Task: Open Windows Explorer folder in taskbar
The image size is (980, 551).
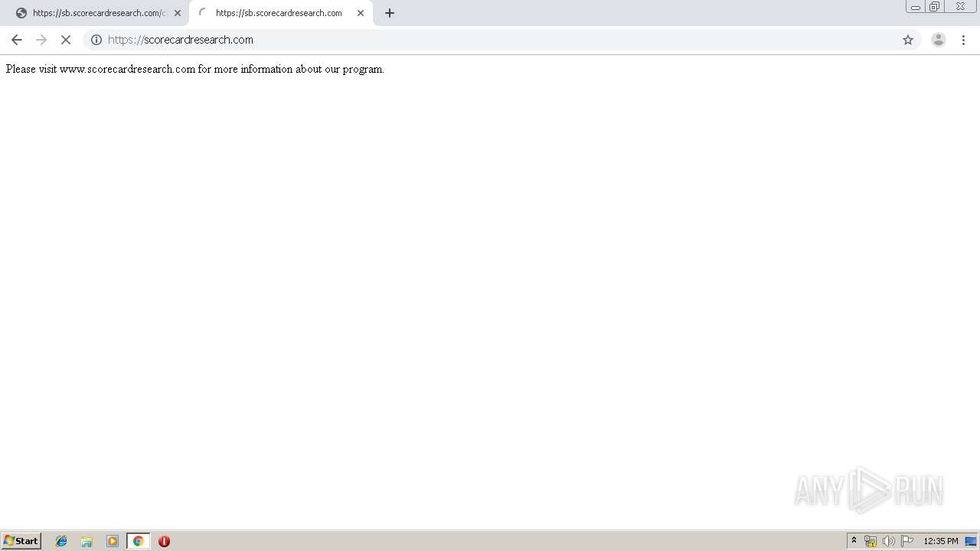Action: (87, 541)
